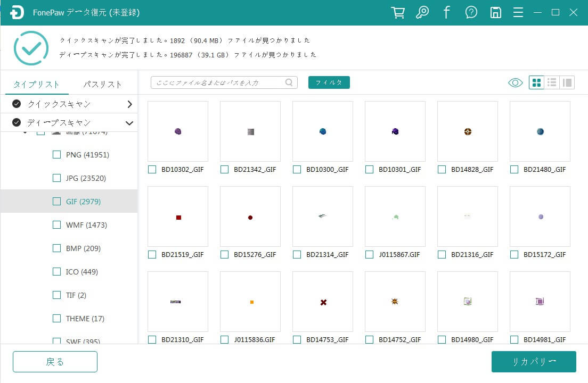Open the shopping cart purchase icon
Viewport: 588px width, 383px height.
[x=398, y=12]
